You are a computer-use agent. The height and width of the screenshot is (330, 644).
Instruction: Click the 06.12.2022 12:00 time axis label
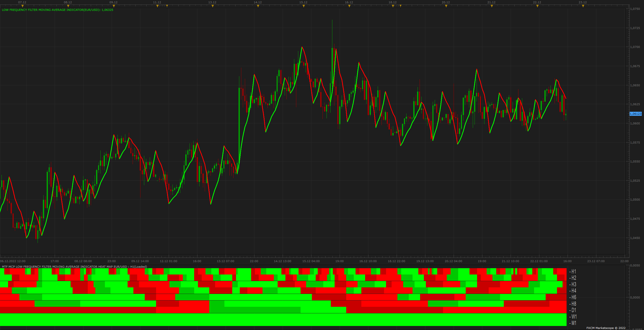tap(13, 261)
